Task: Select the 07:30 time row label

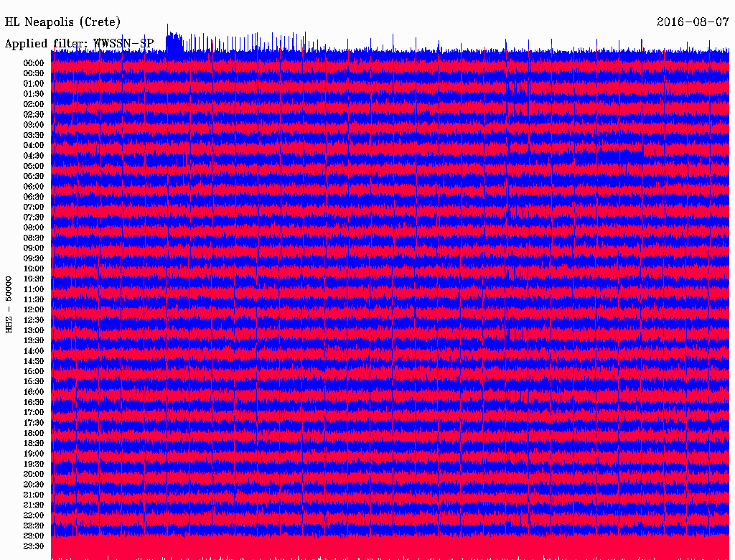Action: [34, 218]
